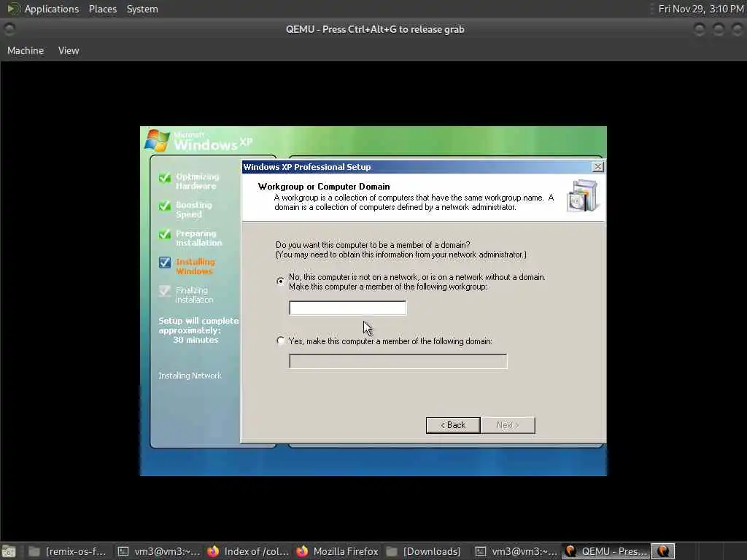The height and width of the screenshot is (560, 747).
Task: Click the Windows XP flag logo
Action: [x=157, y=140]
